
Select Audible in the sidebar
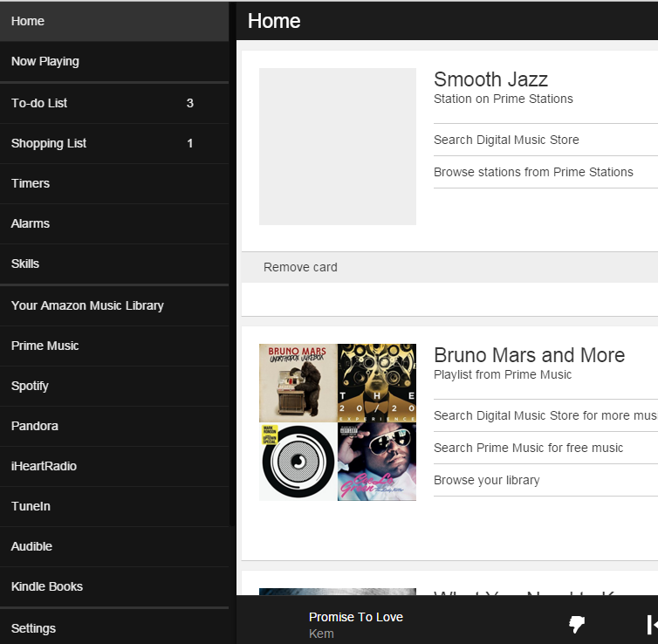coord(114,546)
